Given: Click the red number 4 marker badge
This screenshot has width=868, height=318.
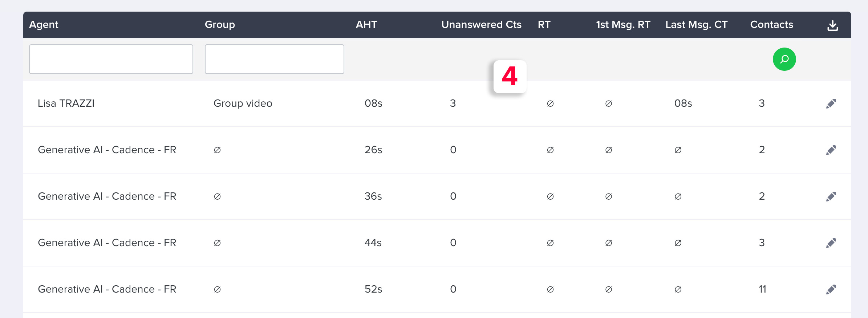Looking at the screenshot, I should pos(510,77).
